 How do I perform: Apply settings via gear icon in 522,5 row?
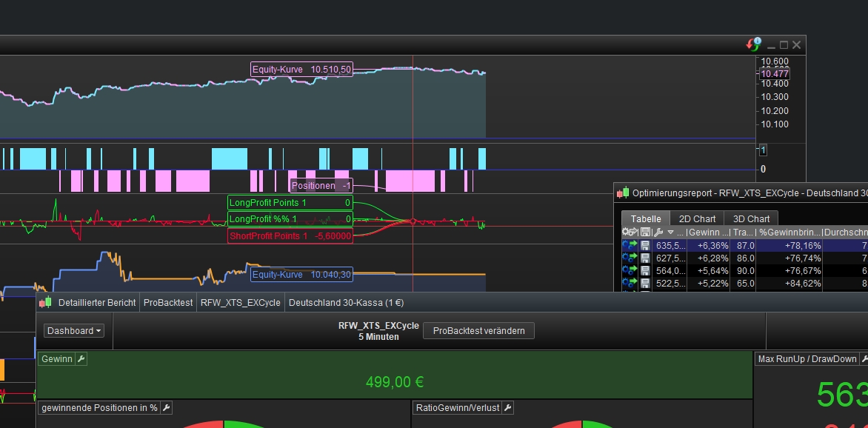[630, 283]
